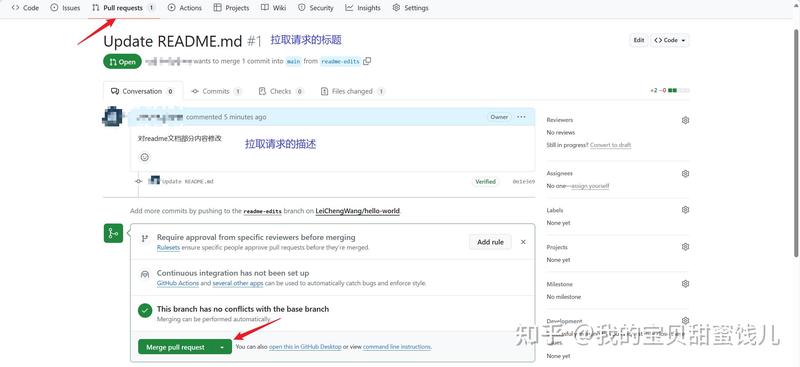
Task: Switch to the Checks tab
Action: click(281, 91)
